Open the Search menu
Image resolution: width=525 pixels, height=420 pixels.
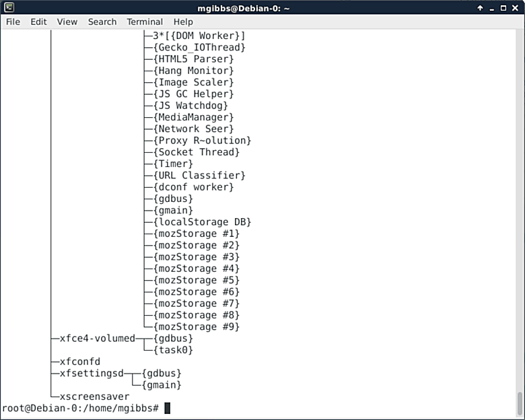click(102, 22)
